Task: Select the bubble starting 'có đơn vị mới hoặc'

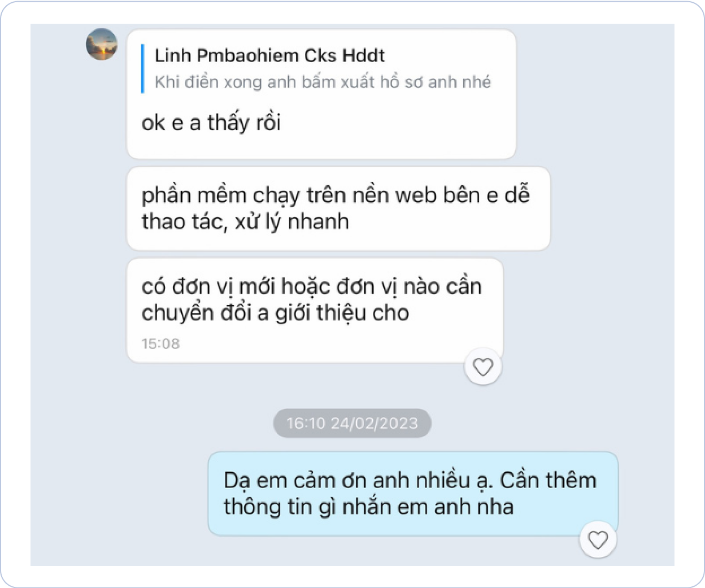Action: [315, 310]
